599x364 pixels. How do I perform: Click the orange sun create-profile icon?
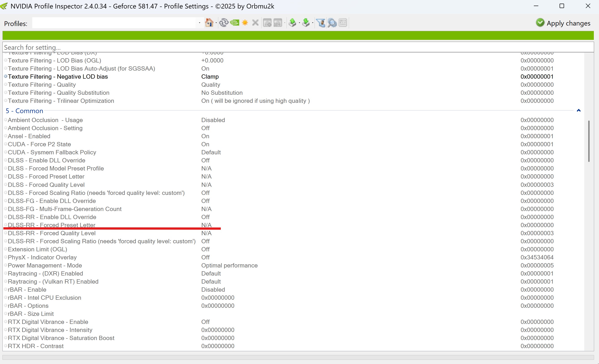(x=245, y=23)
